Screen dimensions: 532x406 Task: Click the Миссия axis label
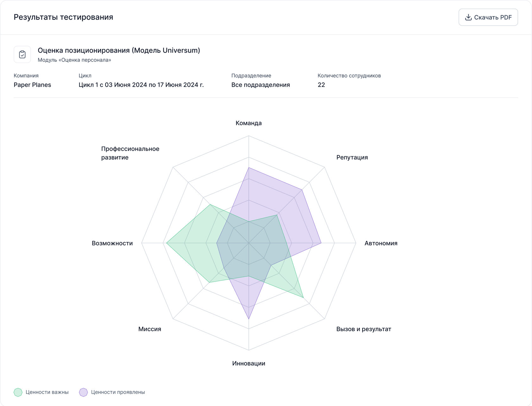coord(150,329)
